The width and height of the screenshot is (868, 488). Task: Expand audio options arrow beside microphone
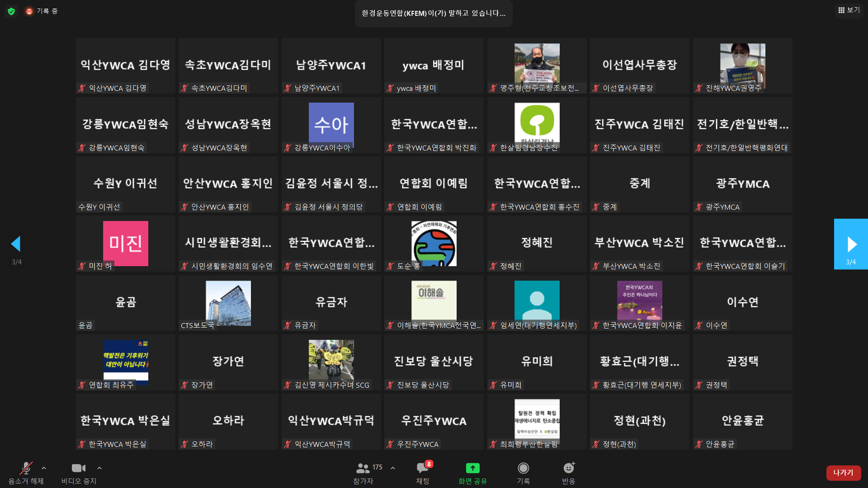pos(44,468)
